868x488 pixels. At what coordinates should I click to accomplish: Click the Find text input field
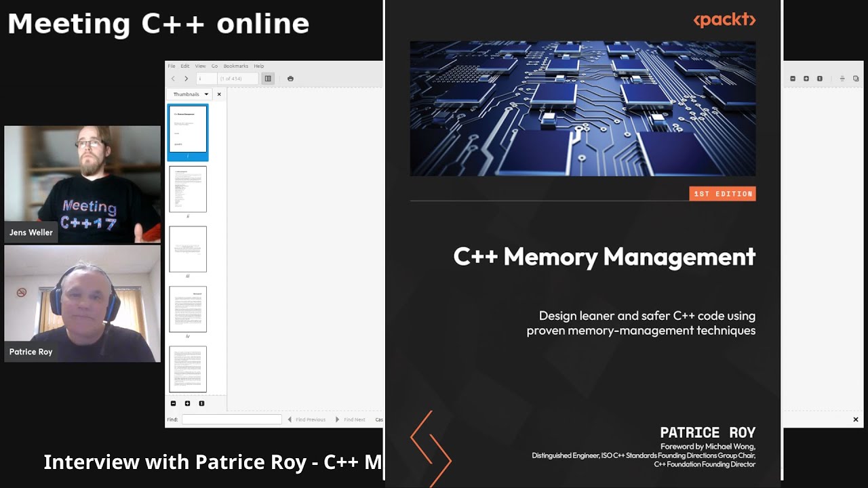231,420
